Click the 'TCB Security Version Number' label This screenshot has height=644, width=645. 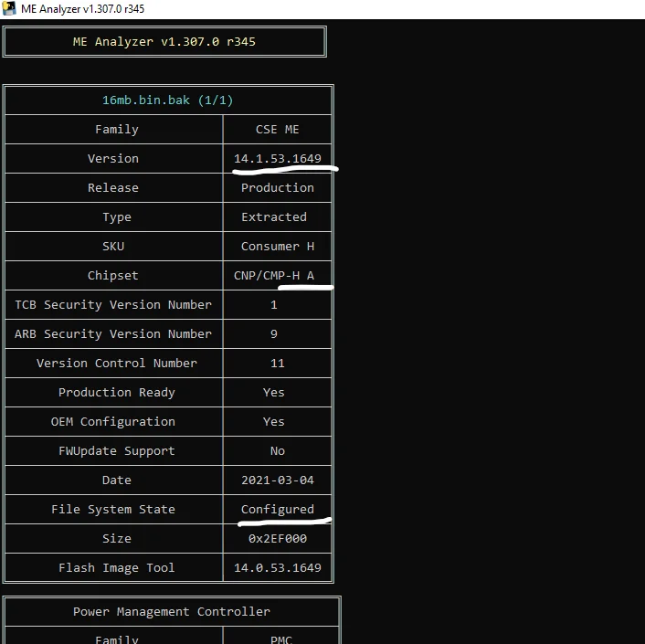click(113, 305)
